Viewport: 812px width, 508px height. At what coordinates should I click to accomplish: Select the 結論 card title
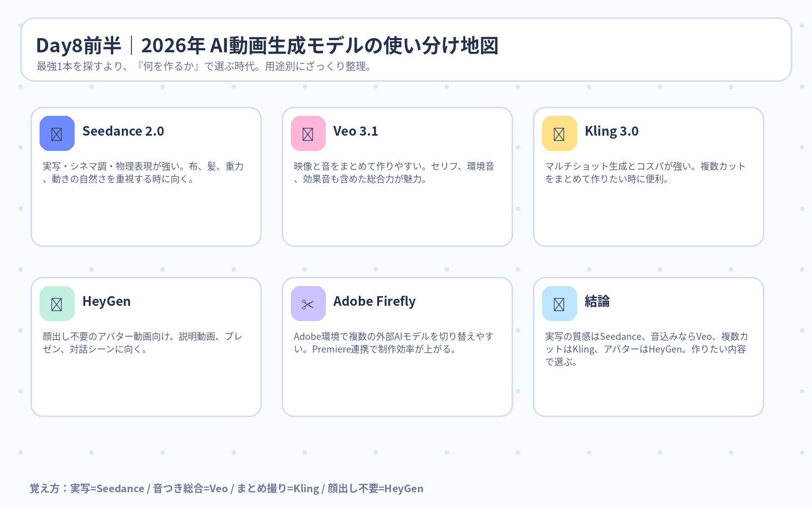(597, 301)
